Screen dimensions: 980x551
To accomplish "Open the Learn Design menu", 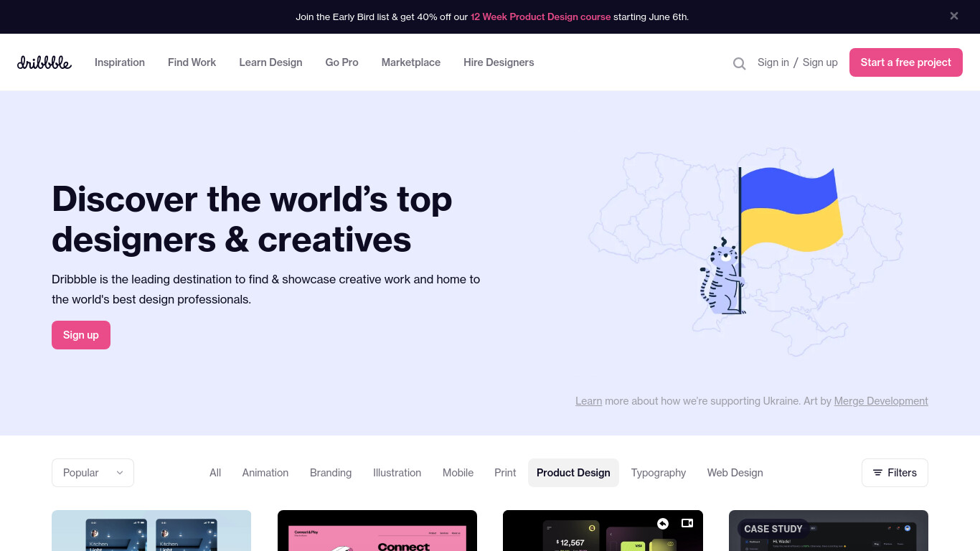I will (270, 62).
